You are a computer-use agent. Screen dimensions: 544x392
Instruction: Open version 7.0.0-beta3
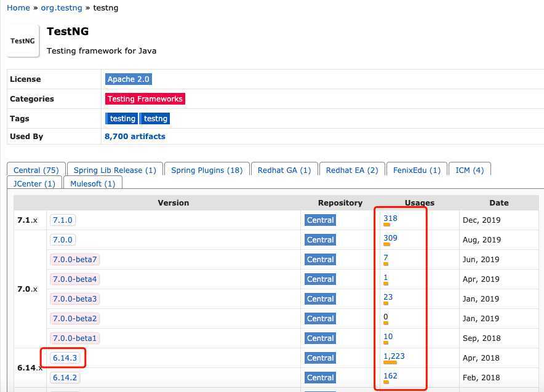tap(74, 298)
